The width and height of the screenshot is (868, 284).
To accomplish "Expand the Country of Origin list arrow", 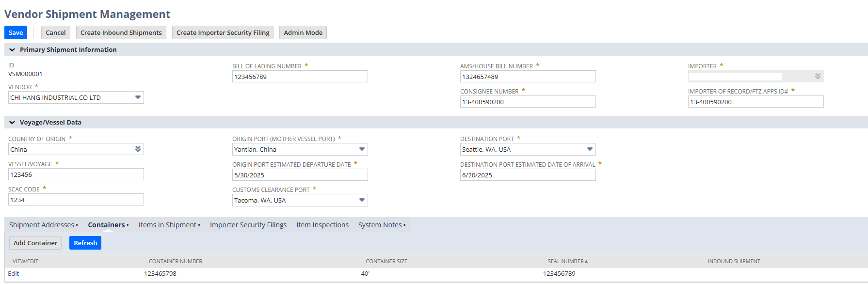I will (x=138, y=149).
